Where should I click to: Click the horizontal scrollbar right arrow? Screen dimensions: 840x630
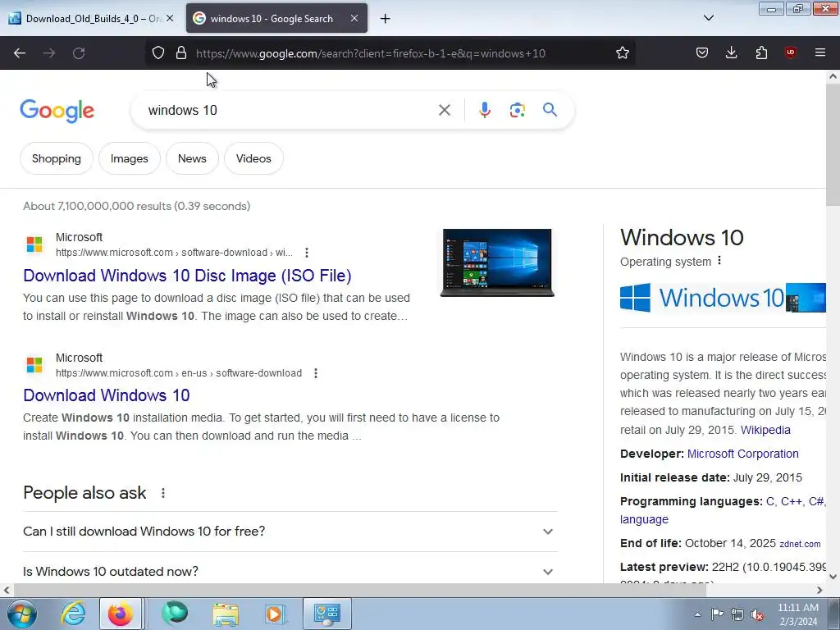[819, 591]
